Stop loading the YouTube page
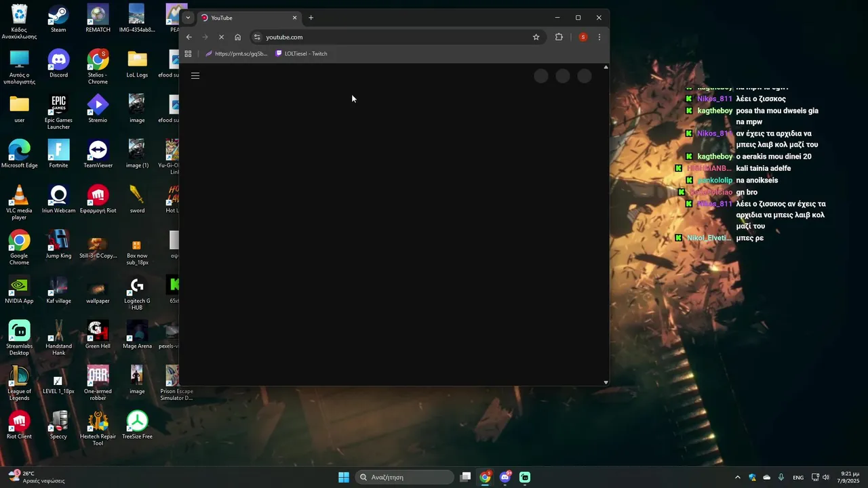 pyautogui.click(x=221, y=37)
